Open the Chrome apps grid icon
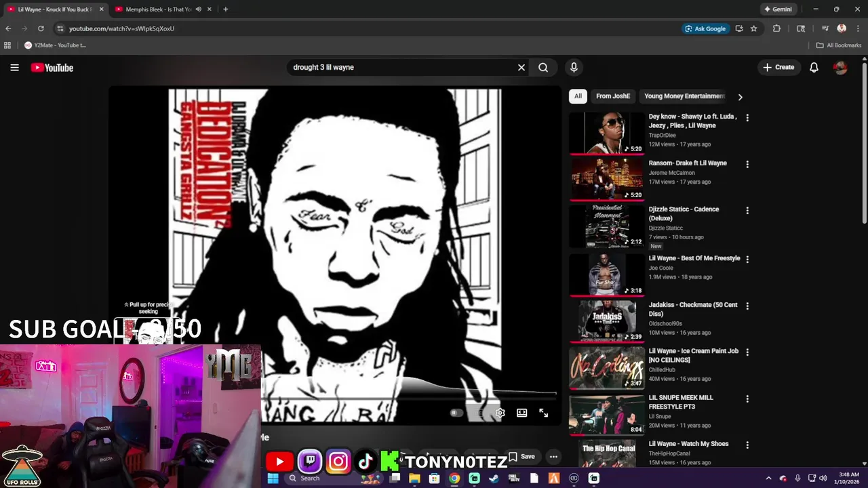The image size is (868, 488). 7,45
